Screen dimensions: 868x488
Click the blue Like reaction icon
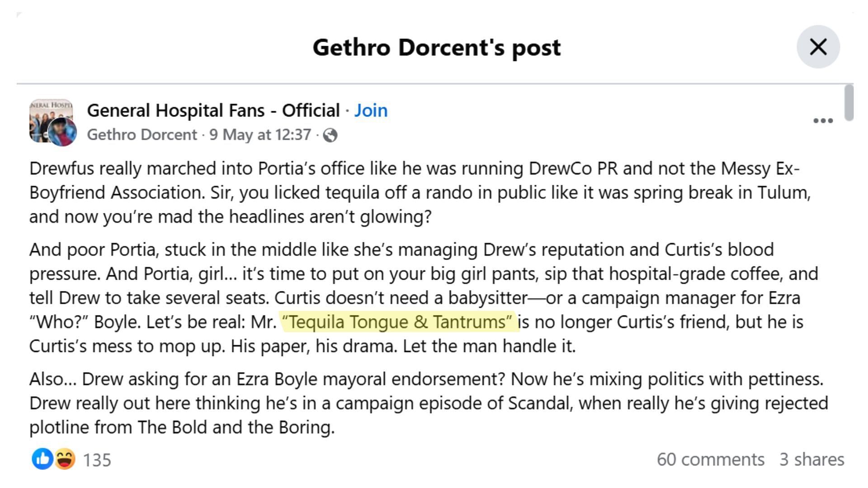pos(42,459)
